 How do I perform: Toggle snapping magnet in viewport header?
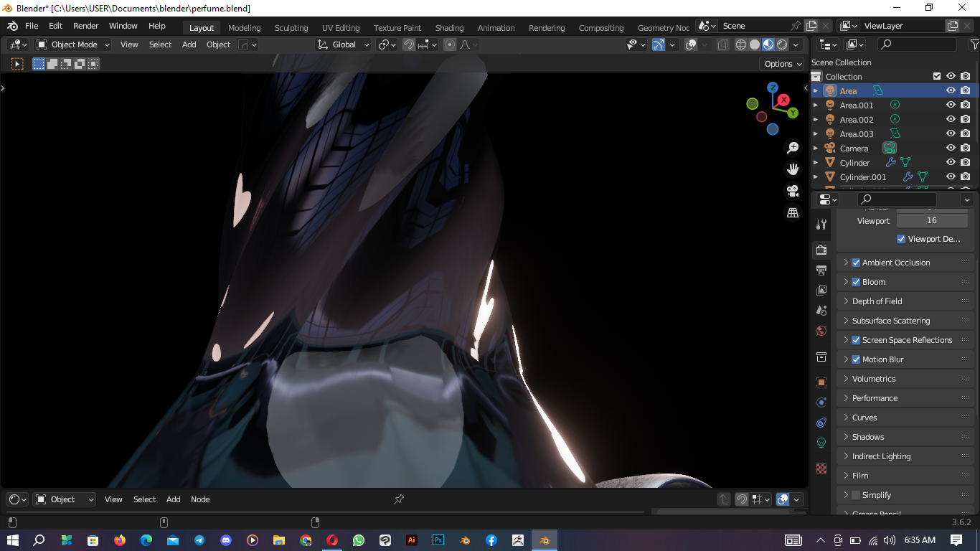tap(408, 44)
